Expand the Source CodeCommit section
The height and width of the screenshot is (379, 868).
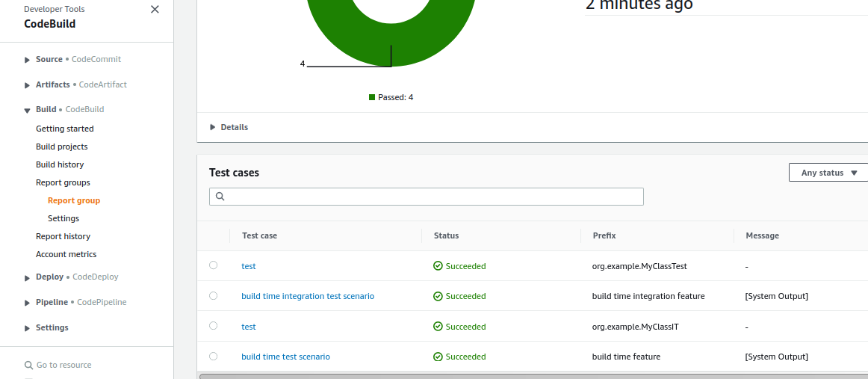(28, 60)
